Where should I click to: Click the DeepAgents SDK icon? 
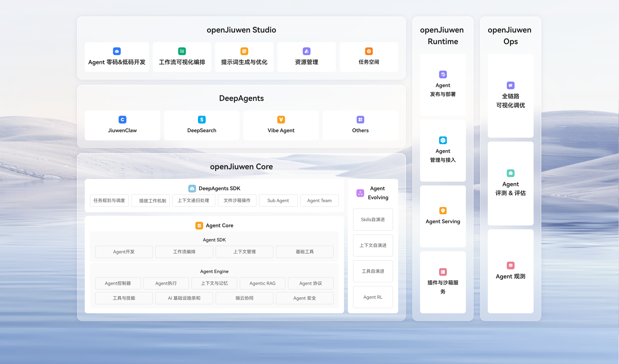[x=192, y=188]
